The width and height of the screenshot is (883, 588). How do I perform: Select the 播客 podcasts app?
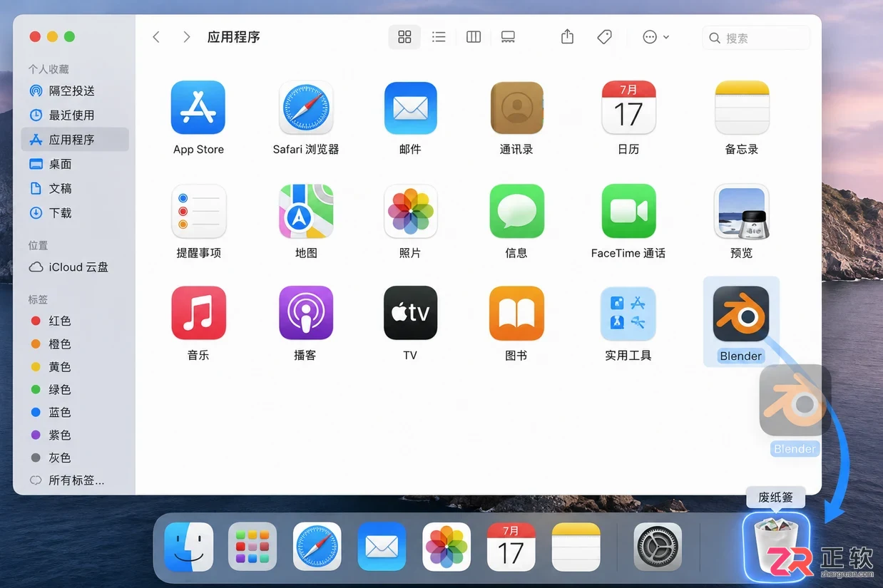pos(306,313)
